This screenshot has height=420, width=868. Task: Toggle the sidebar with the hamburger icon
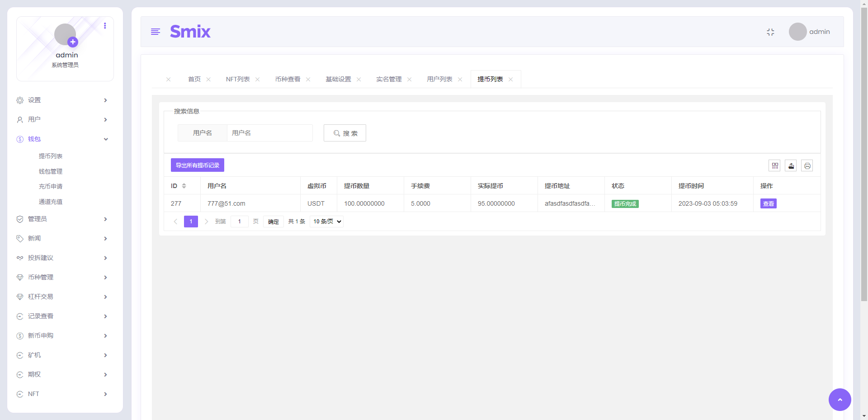[x=156, y=32]
